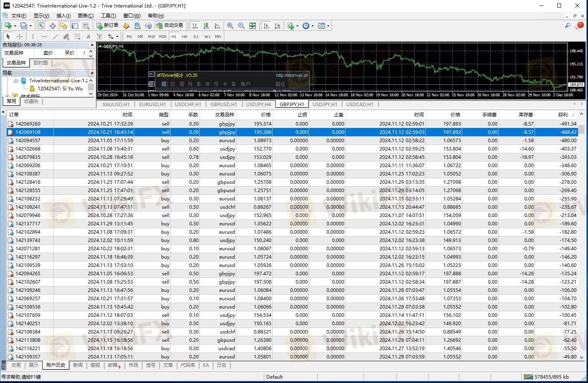Switch chart to H4 timeframe

point(184,36)
